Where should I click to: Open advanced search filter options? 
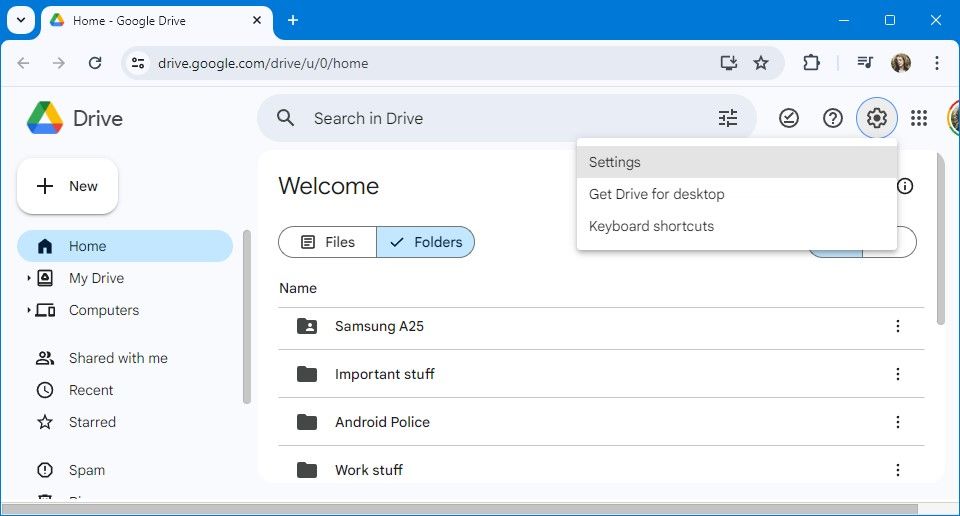727,118
